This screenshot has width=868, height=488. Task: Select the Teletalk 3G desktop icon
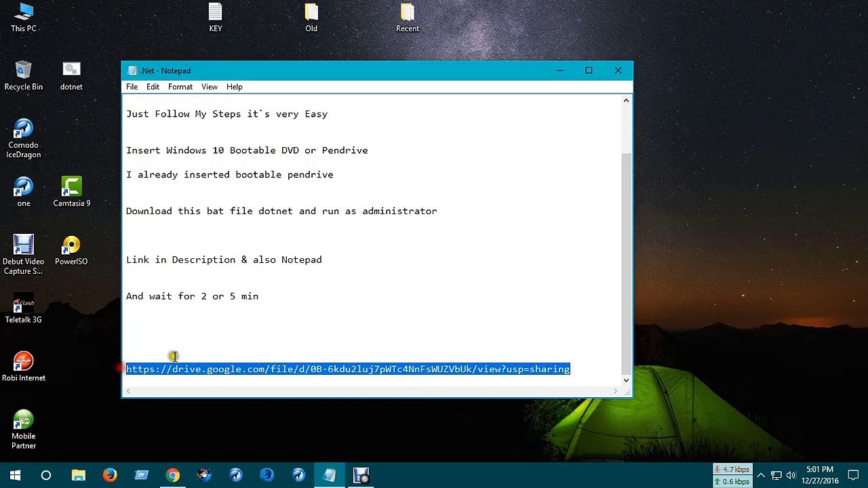point(23,309)
